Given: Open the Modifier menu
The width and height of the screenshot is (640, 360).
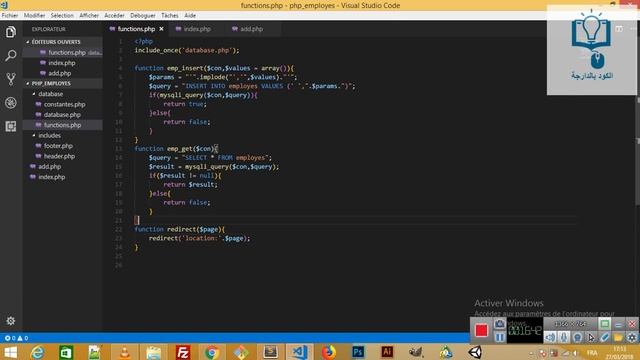Looking at the screenshot, I should [34, 16].
